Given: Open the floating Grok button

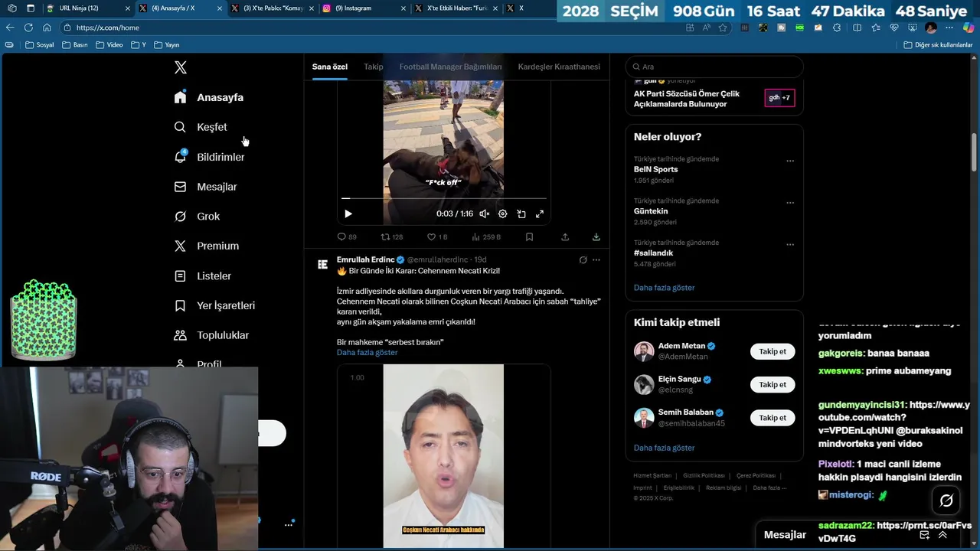Looking at the screenshot, I should tap(946, 500).
